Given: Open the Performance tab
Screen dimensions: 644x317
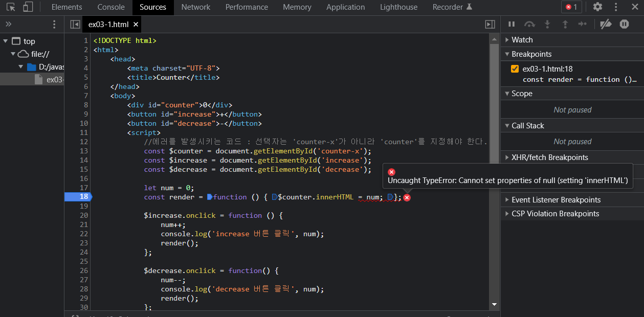Looking at the screenshot, I should coord(247,7).
